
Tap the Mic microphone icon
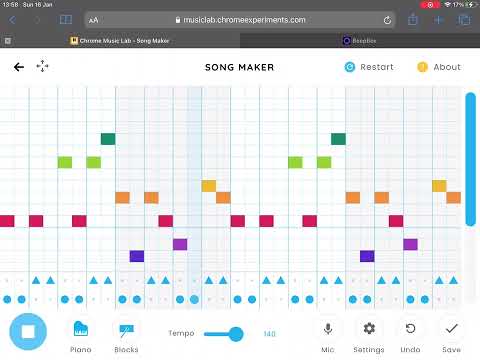(328, 329)
